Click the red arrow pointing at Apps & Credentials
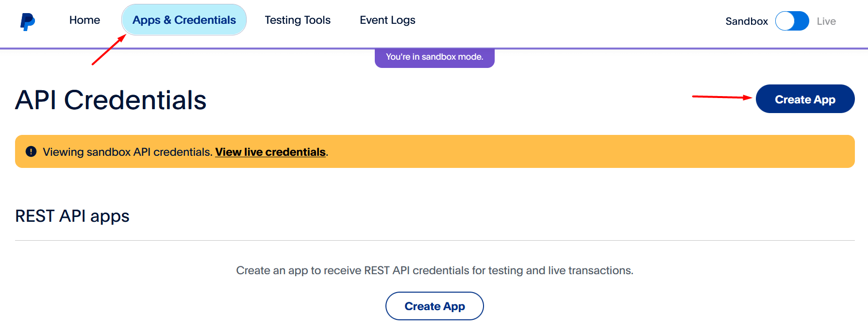Viewport: 868px width, 330px height. 109,50
